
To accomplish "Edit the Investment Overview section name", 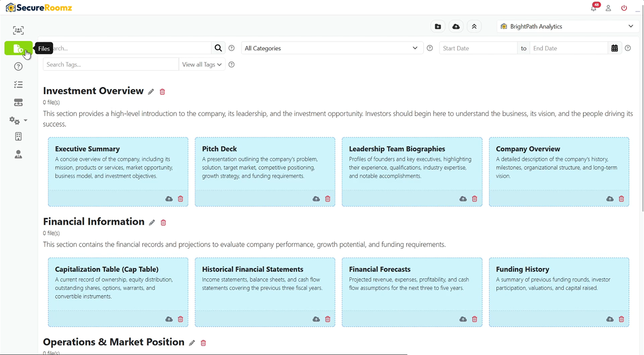I will click(x=151, y=92).
